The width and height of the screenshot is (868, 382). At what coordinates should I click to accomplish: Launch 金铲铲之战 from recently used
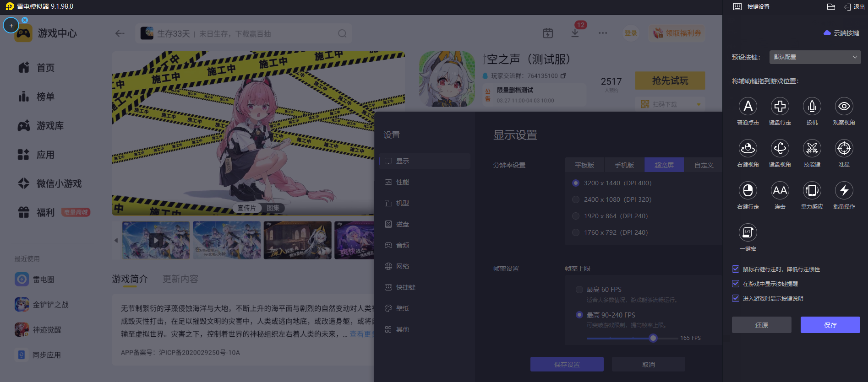pyautogui.click(x=42, y=304)
